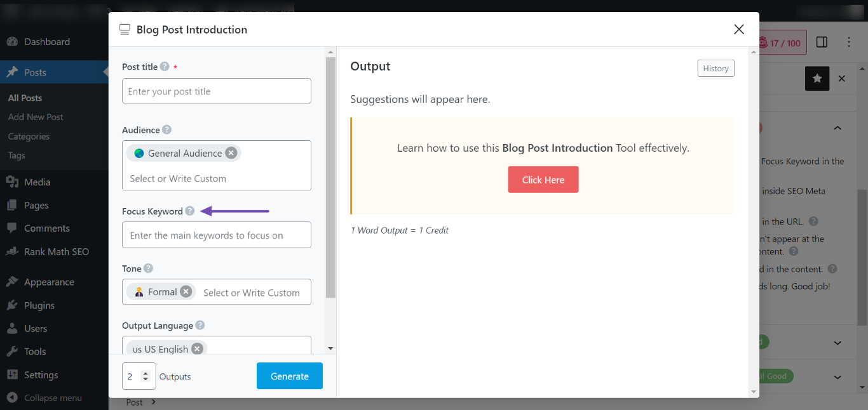Click the Plugins sidebar icon
The width and height of the screenshot is (868, 410).
pos(12,305)
